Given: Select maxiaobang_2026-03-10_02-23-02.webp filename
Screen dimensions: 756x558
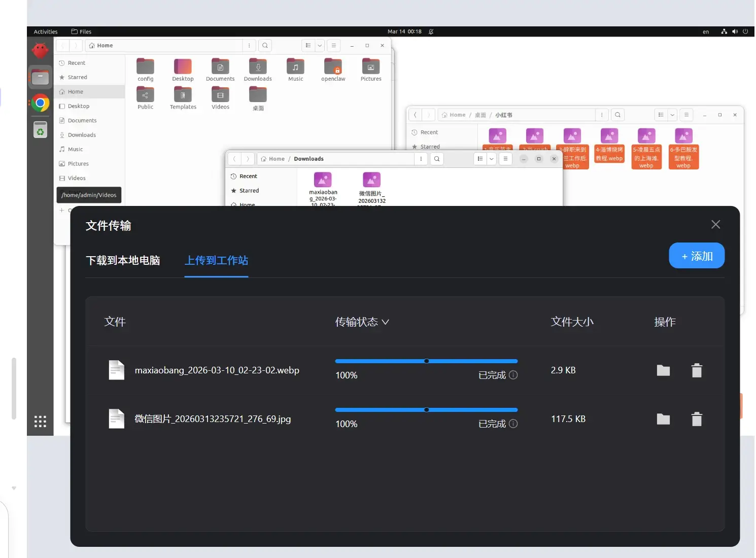Looking at the screenshot, I should click(x=217, y=370).
